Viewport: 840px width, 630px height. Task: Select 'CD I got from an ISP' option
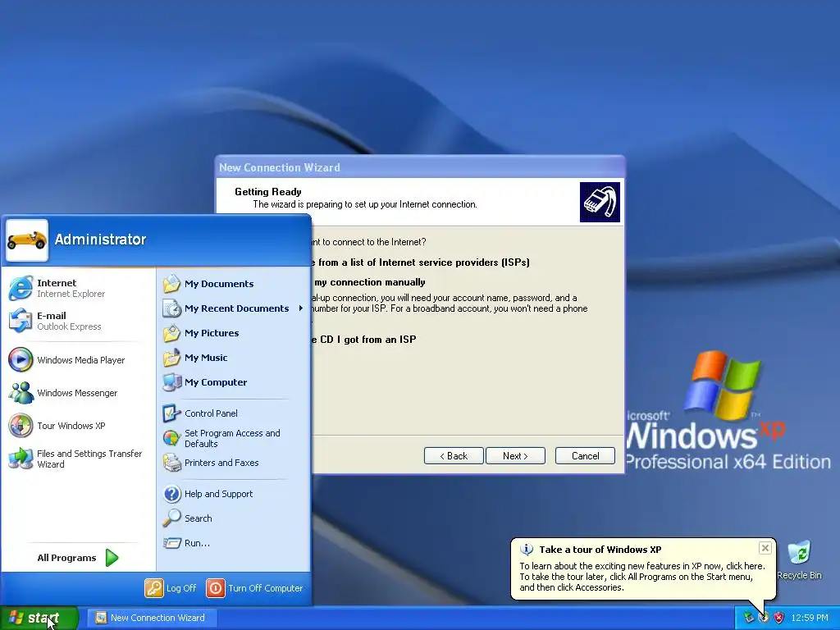point(364,340)
